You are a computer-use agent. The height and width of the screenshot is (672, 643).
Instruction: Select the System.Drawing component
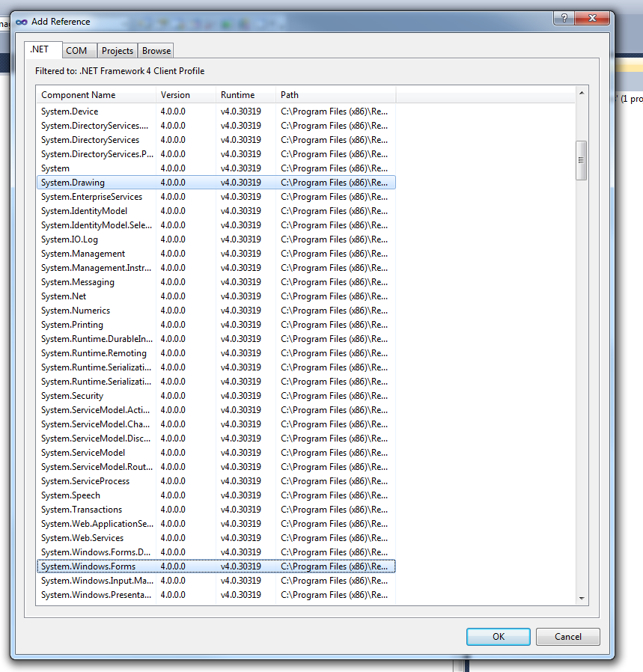pos(73,183)
